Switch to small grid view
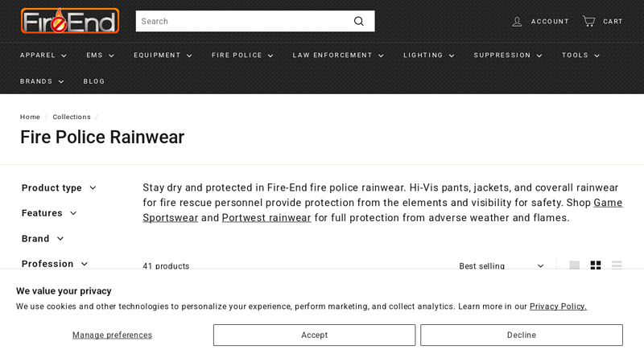The image size is (644, 362). point(596,266)
